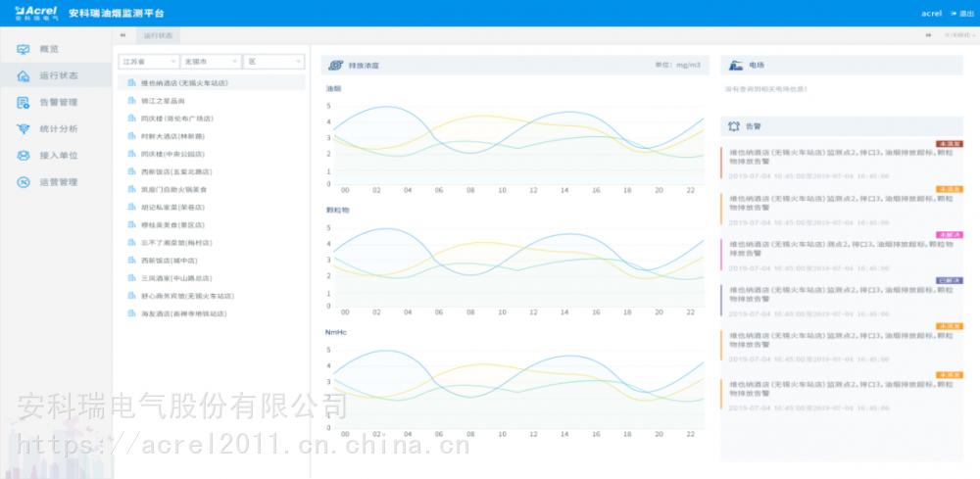Click the building icon beside 时鲜大酒店(林新路)
The width and height of the screenshot is (980, 479).
pos(131,136)
